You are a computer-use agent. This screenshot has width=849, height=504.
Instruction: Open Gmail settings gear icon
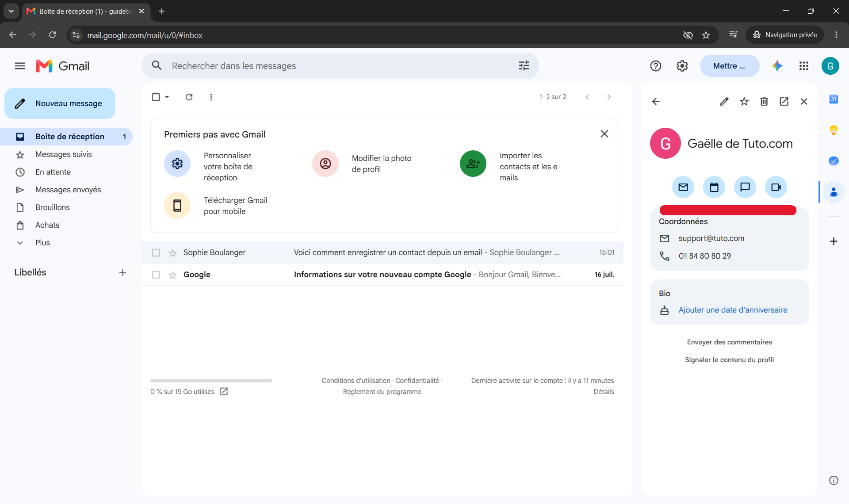682,66
